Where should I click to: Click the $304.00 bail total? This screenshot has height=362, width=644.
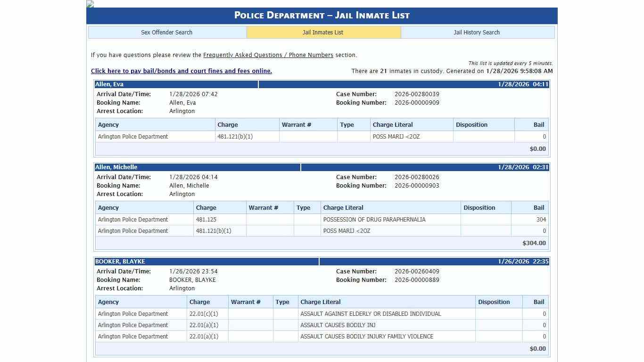(x=534, y=243)
